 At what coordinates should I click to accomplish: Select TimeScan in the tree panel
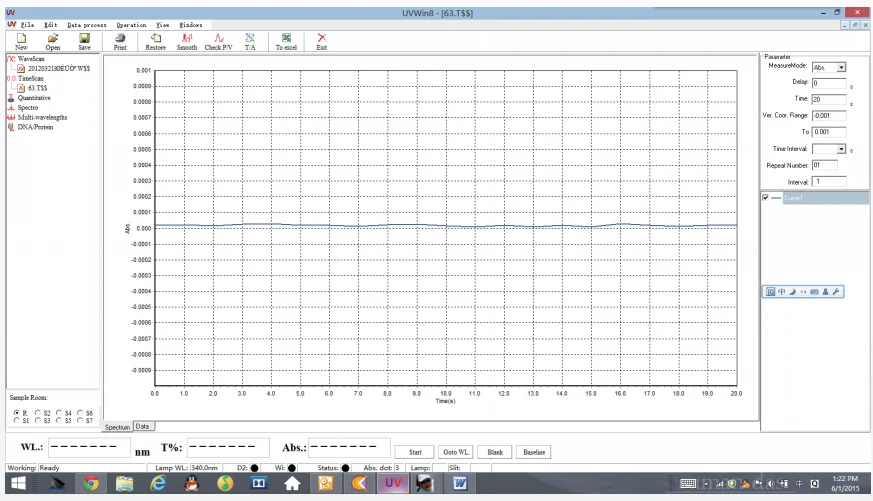pos(30,78)
